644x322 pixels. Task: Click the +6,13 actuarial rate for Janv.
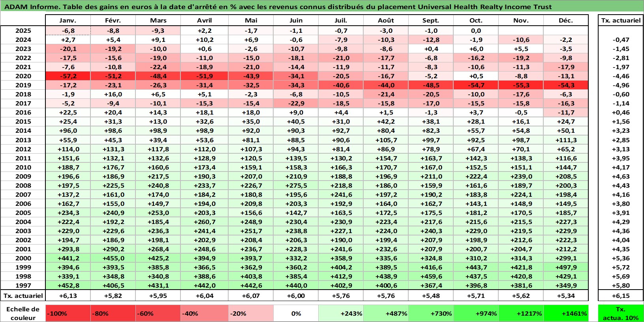pos(68,296)
